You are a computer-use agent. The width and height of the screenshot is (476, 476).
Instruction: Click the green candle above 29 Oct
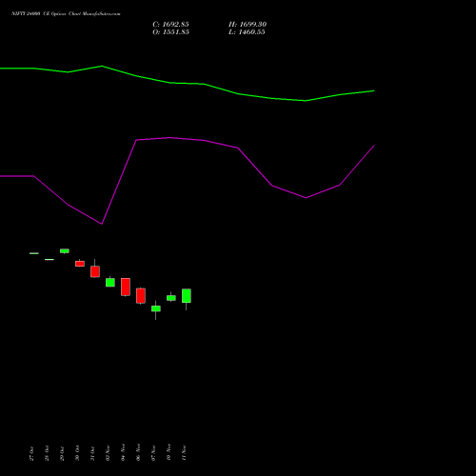pyautogui.click(x=65, y=251)
